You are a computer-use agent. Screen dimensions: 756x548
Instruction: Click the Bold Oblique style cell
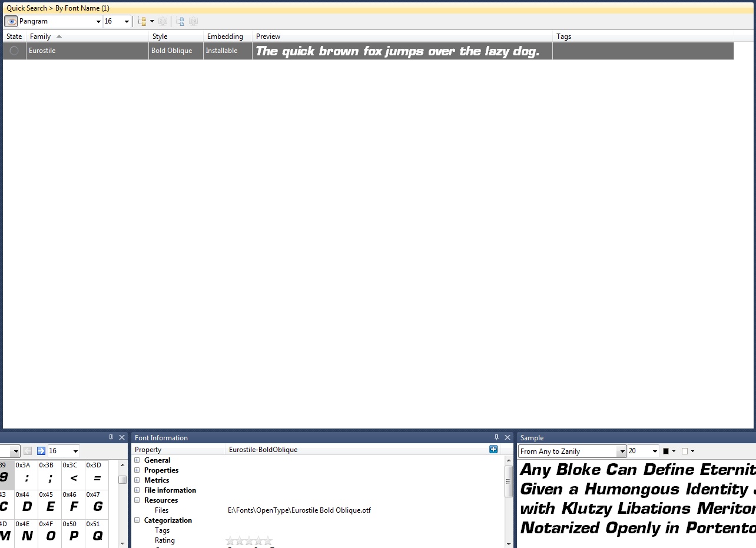point(176,51)
